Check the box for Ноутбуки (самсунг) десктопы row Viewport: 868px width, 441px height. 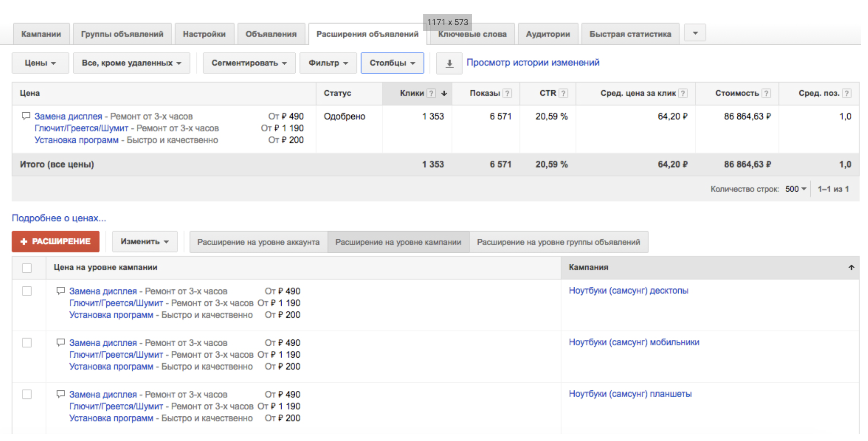[x=27, y=291]
